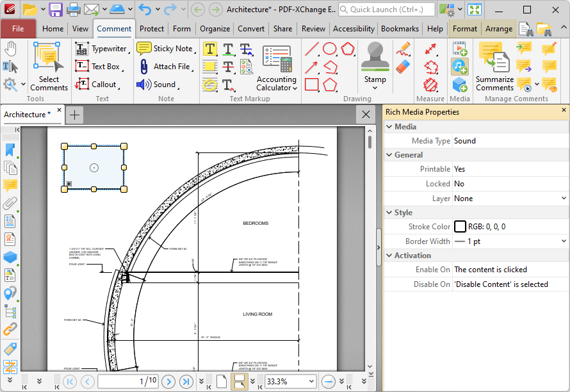Click the Add Video media icon
The height and width of the screenshot is (392, 570).
(x=459, y=49)
